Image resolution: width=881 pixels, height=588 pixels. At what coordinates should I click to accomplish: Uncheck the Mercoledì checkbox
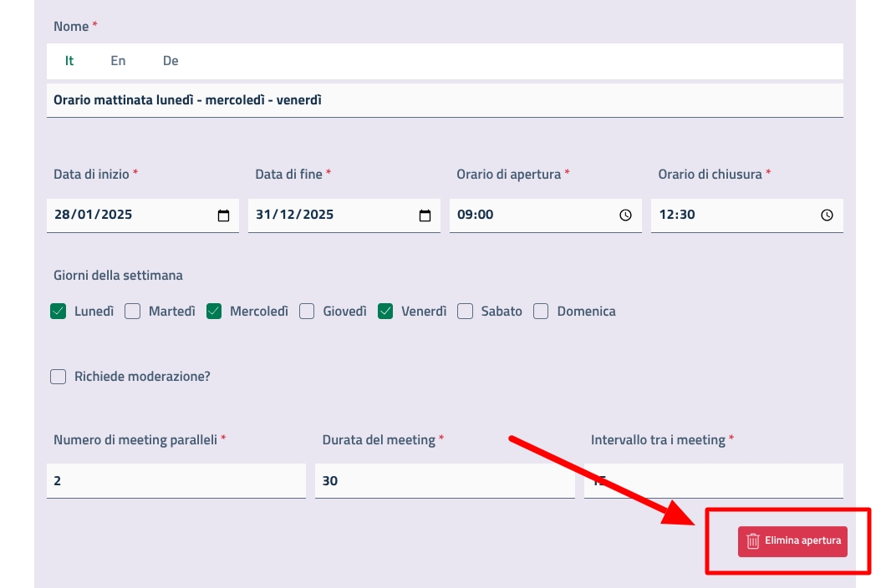tap(214, 312)
